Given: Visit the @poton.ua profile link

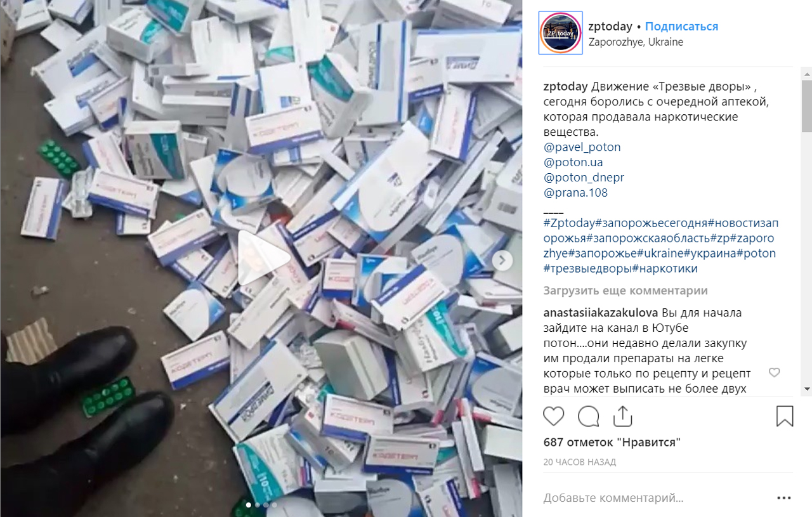Looking at the screenshot, I should coord(573,162).
